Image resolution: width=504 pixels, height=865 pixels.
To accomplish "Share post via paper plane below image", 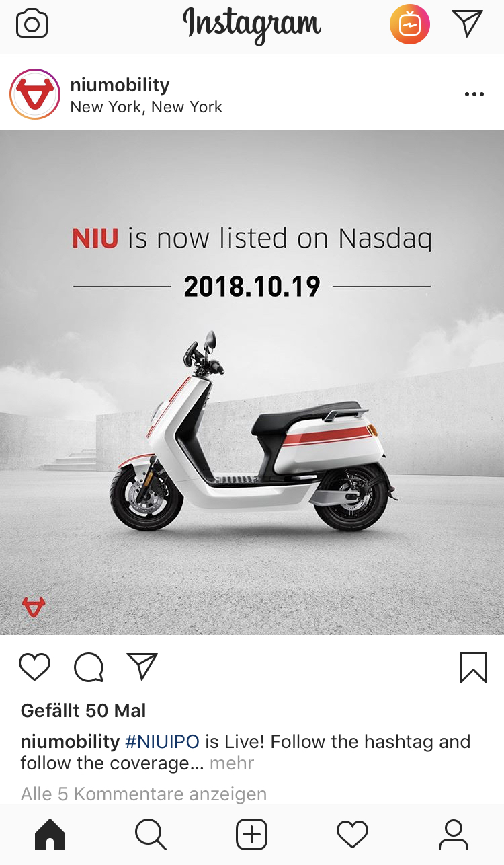I will click(x=142, y=666).
